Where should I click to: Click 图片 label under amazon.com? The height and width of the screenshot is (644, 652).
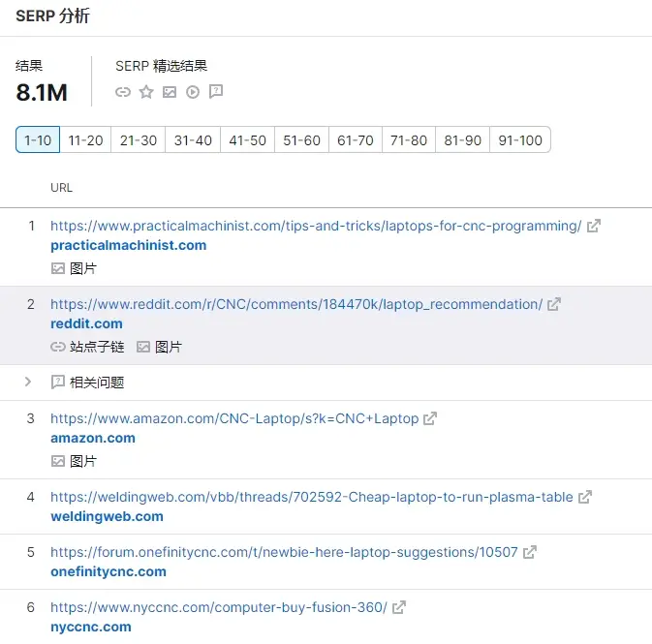point(83,461)
